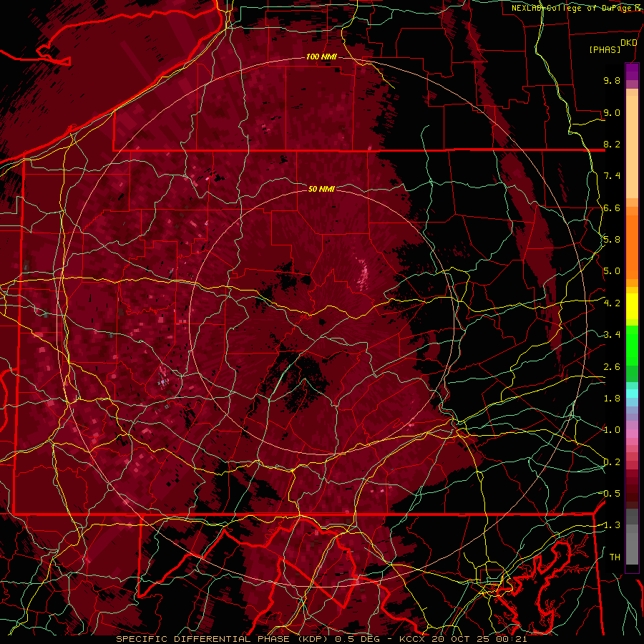Pick the bright green segment of the color bar
Viewport: 644px width, 644px height.
632,345
